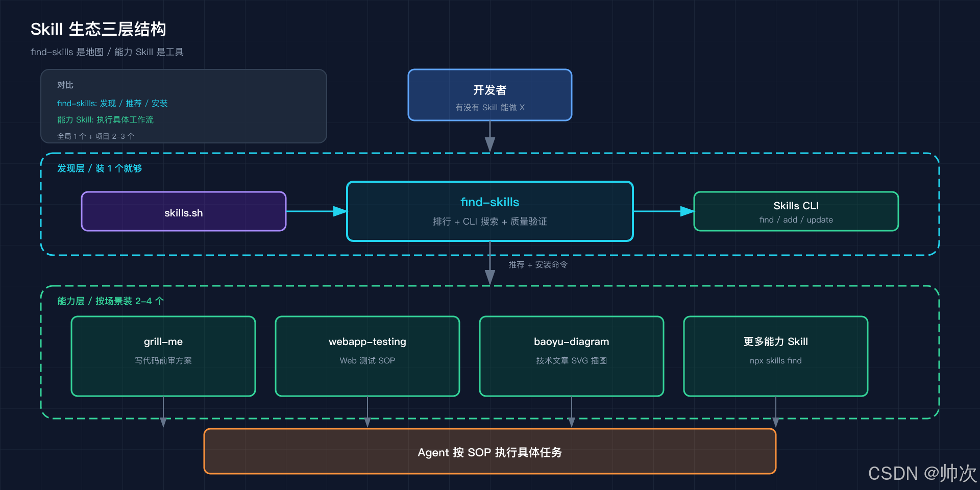Click text 写代码前审方案
The width and height of the screenshot is (980, 490).
click(x=163, y=360)
